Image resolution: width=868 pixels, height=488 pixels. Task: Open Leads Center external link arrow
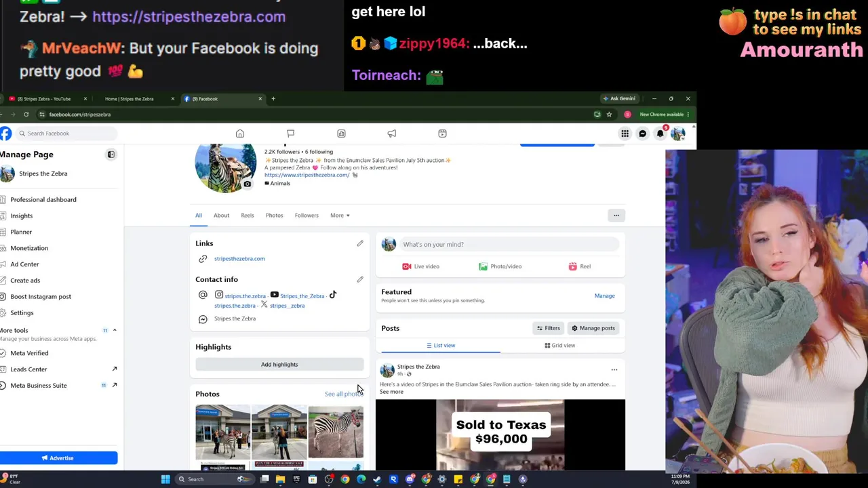(x=115, y=369)
